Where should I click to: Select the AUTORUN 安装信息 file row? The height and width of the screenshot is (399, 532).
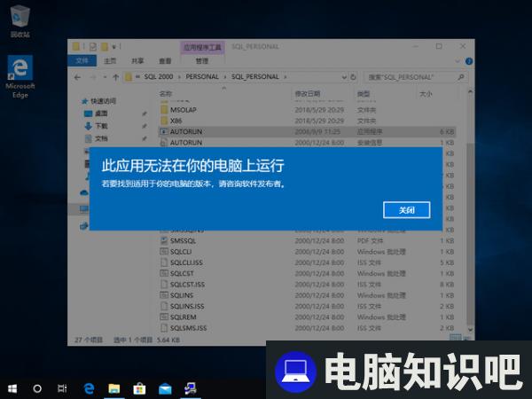(x=307, y=142)
